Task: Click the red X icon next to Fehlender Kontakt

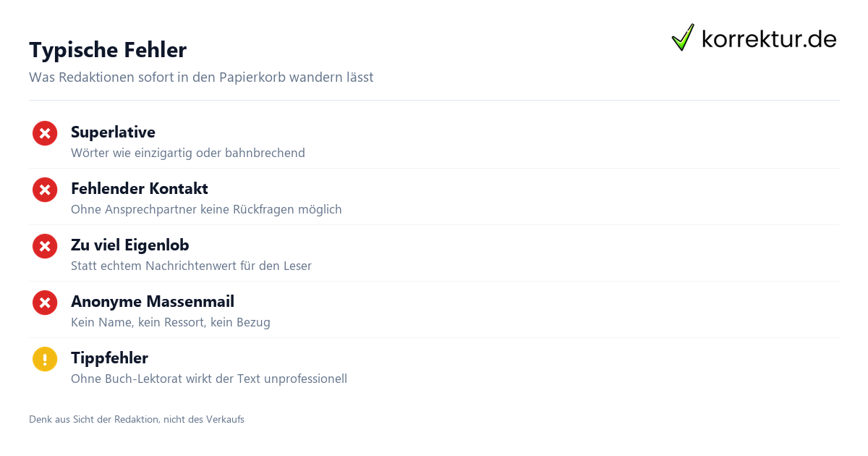Action: pyautogui.click(x=45, y=190)
